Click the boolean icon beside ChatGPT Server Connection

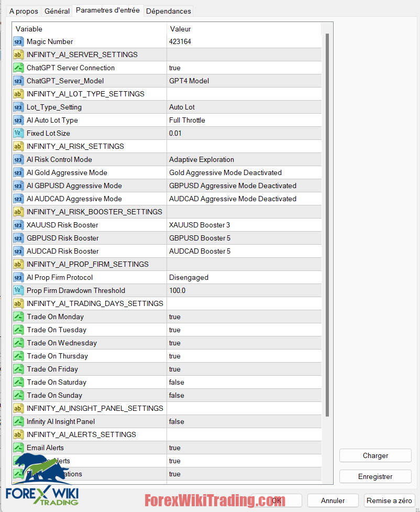[18, 68]
